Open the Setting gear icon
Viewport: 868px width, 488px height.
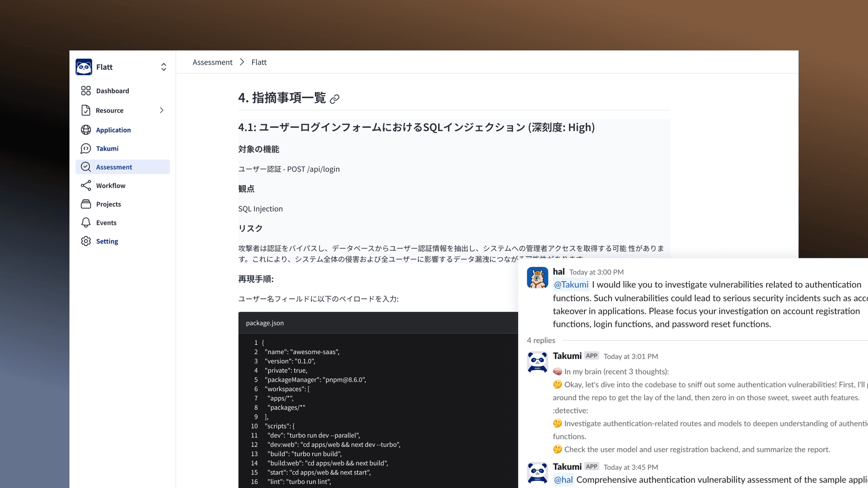[86, 241]
